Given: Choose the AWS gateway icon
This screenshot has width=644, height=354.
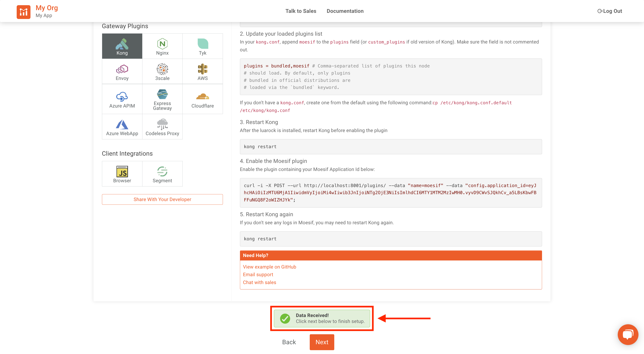Looking at the screenshot, I should (203, 71).
